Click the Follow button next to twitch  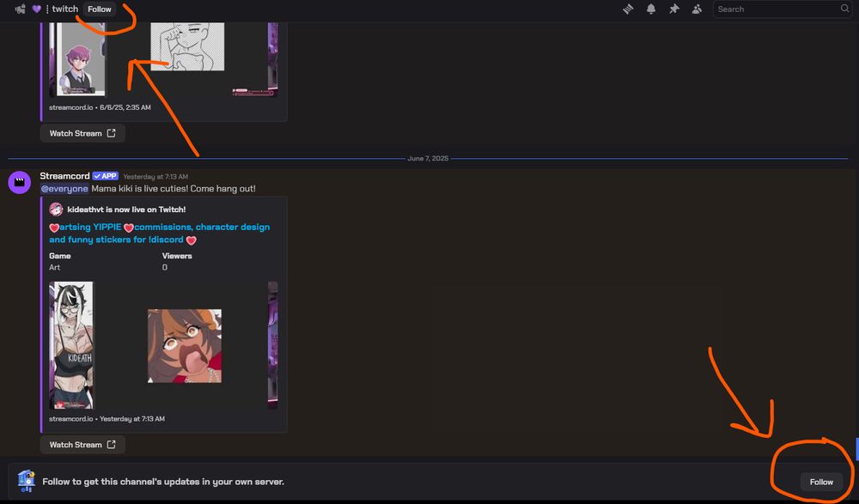click(x=99, y=9)
